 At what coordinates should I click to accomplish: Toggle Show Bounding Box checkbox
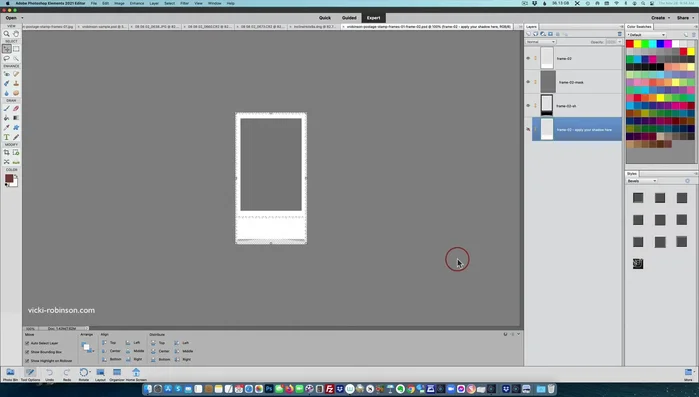coord(27,352)
